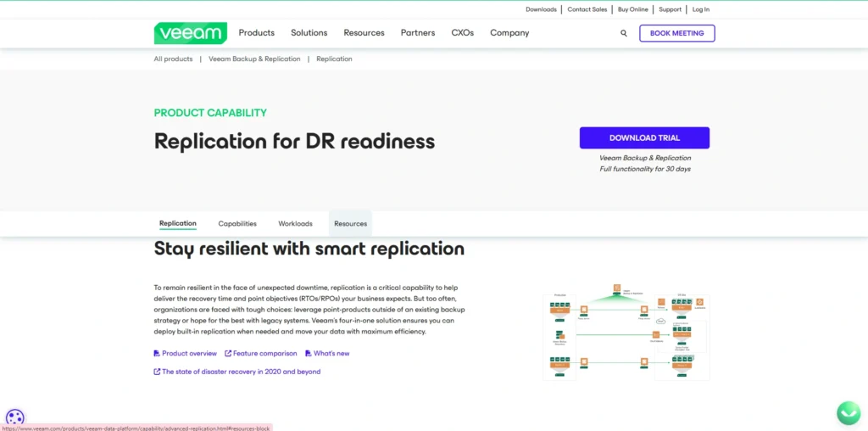Select the Replication section tab
The height and width of the screenshot is (431, 868).
point(178,223)
